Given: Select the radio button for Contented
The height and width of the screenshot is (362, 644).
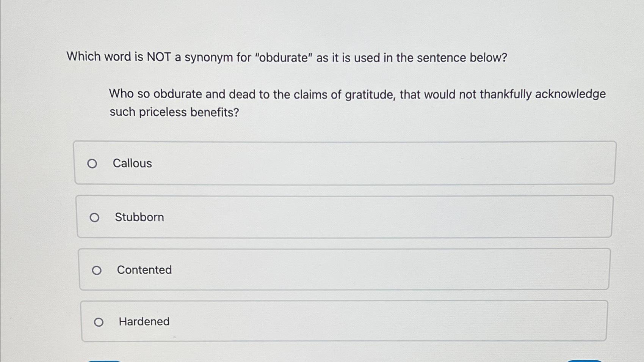Looking at the screenshot, I should coord(98,270).
